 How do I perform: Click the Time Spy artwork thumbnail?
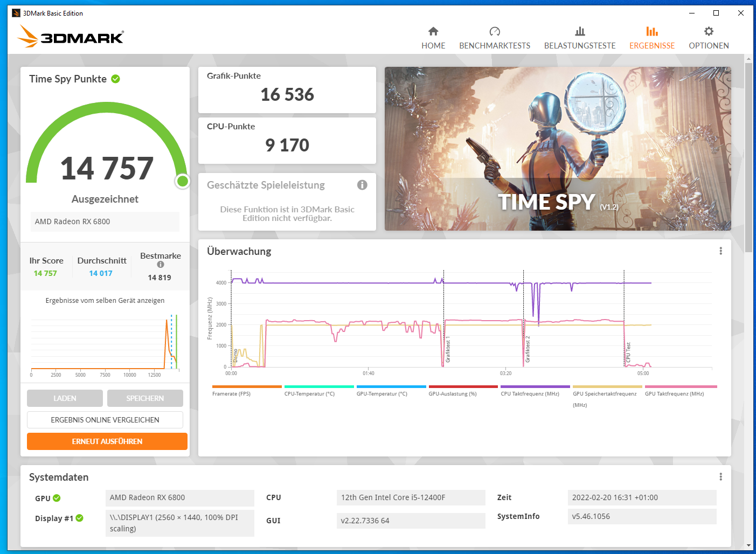coord(558,149)
